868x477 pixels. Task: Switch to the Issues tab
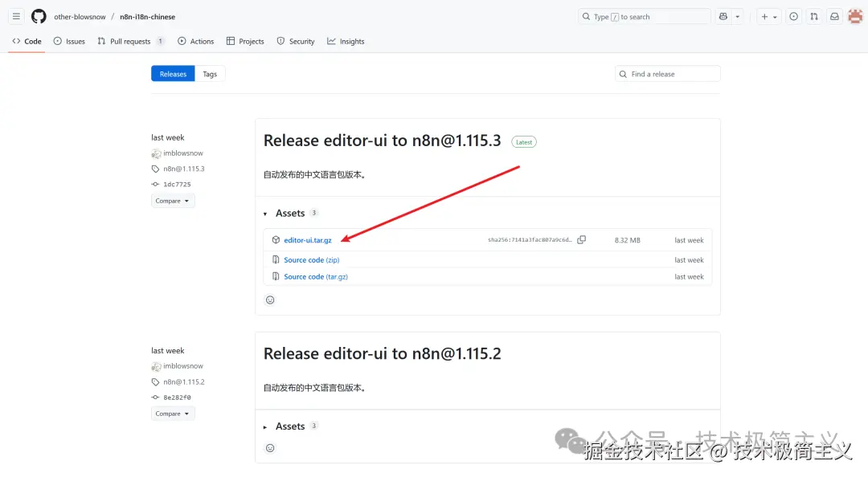tap(69, 42)
